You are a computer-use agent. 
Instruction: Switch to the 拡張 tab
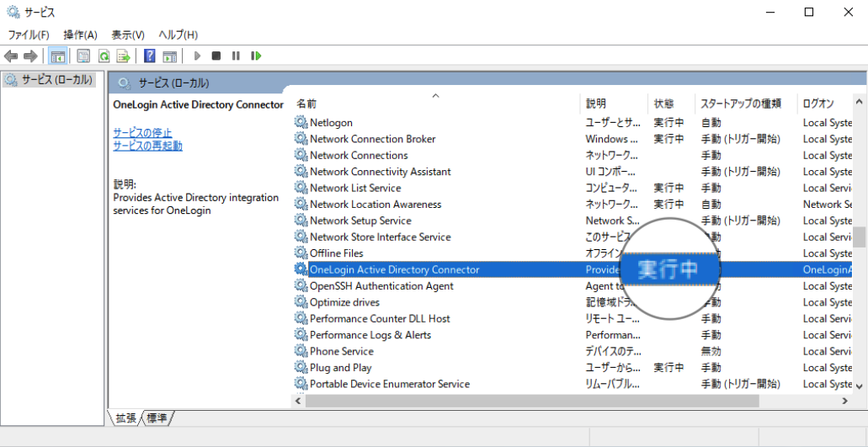click(x=125, y=418)
